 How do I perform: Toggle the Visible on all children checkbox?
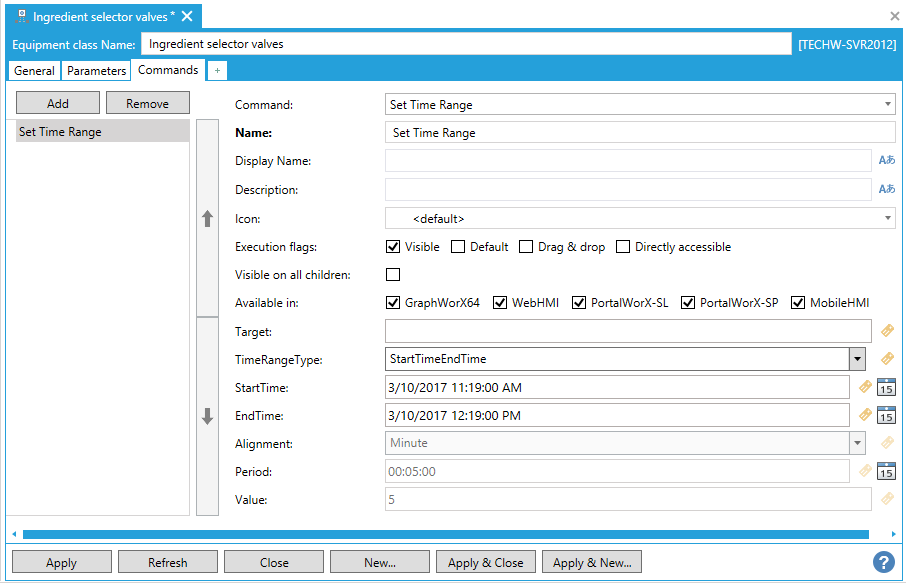tap(393, 275)
